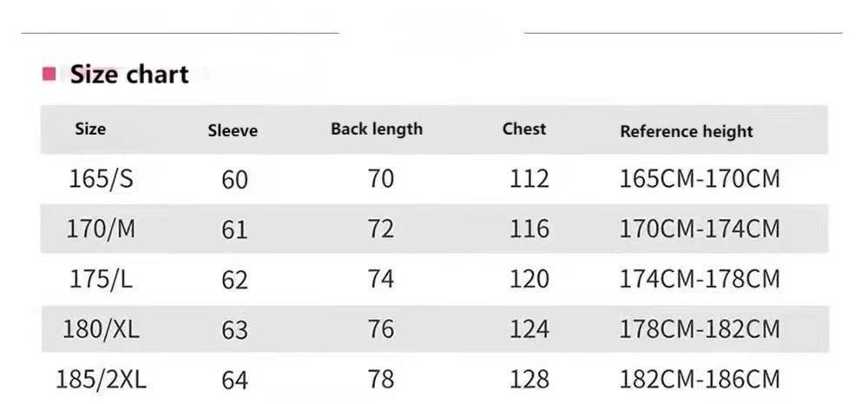Choose the 180/XL size cell
This screenshot has width=868, height=404.
pos(101,329)
